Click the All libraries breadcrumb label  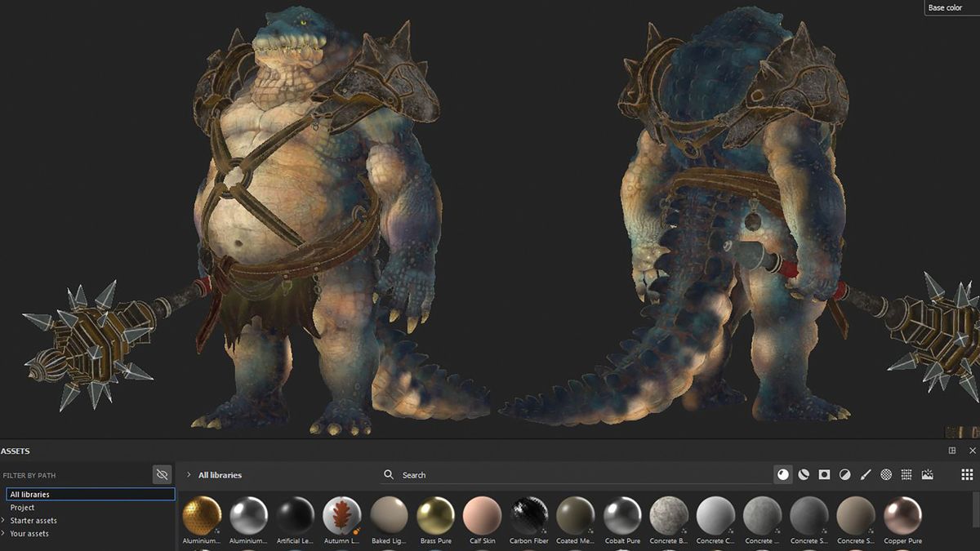click(x=220, y=474)
